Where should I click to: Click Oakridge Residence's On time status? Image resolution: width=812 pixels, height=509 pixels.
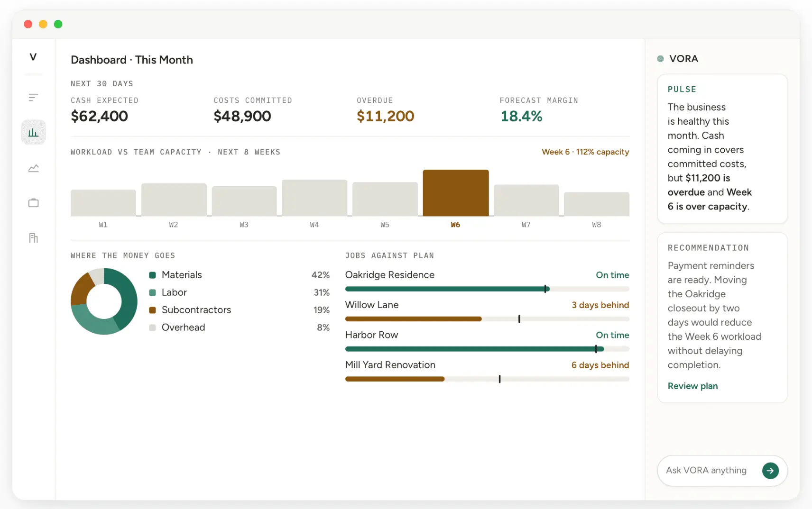click(x=613, y=275)
